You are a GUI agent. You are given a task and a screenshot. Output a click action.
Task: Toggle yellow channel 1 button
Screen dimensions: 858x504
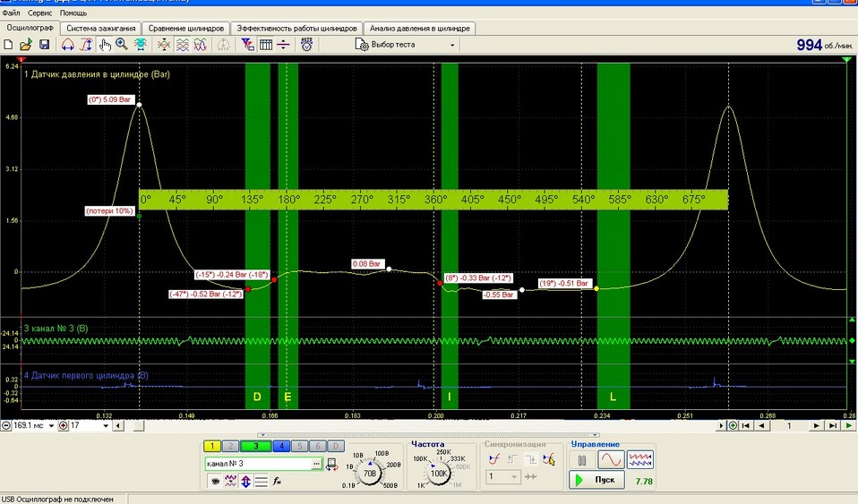coord(211,446)
